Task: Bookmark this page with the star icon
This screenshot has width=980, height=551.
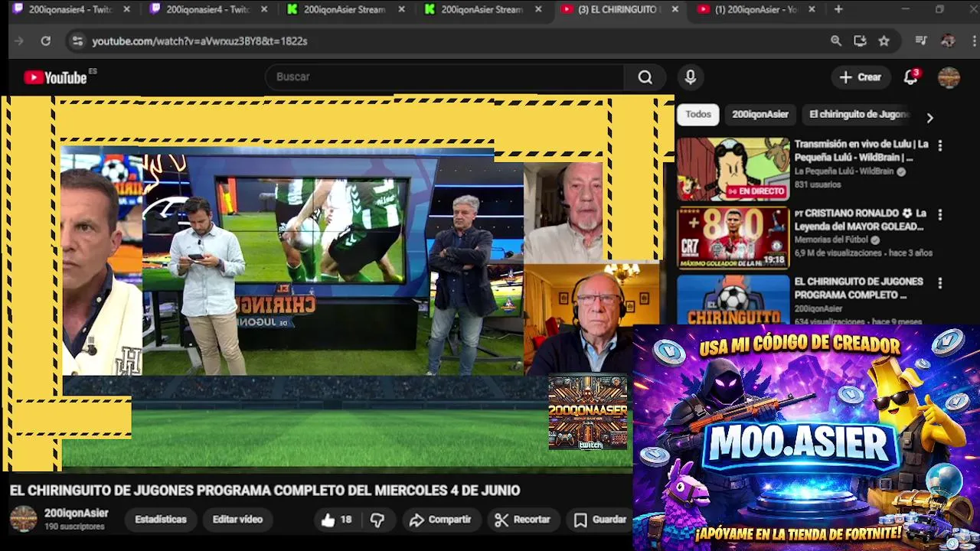Action: pyautogui.click(x=884, y=41)
